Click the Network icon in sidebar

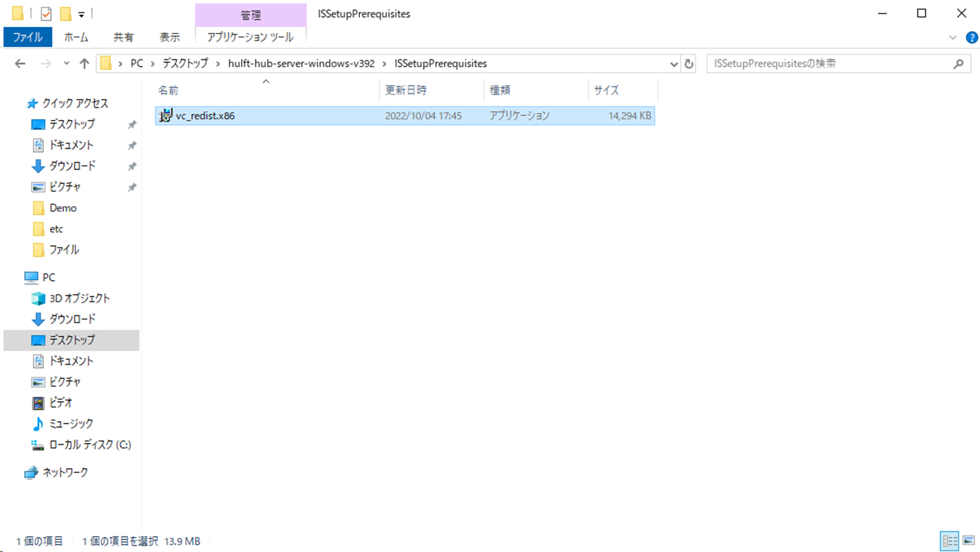(x=31, y=472)
